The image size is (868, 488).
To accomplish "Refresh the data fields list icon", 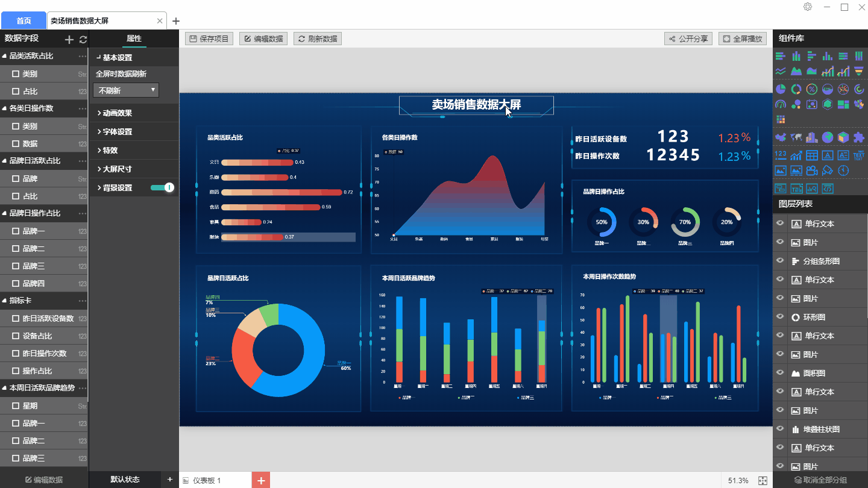I will pyautogui.click(x=83, y=39).
